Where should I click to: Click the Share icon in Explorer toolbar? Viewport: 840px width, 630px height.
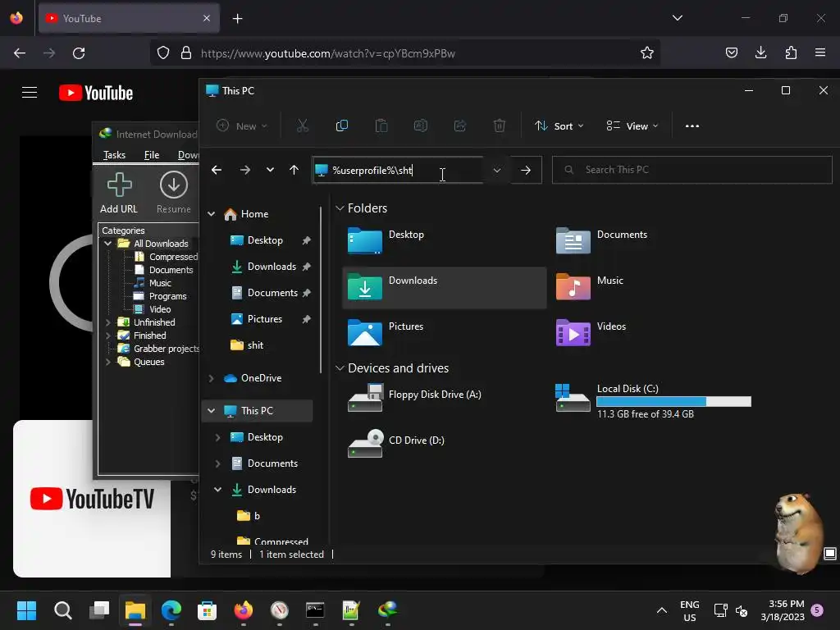click(x=459, y=126)
